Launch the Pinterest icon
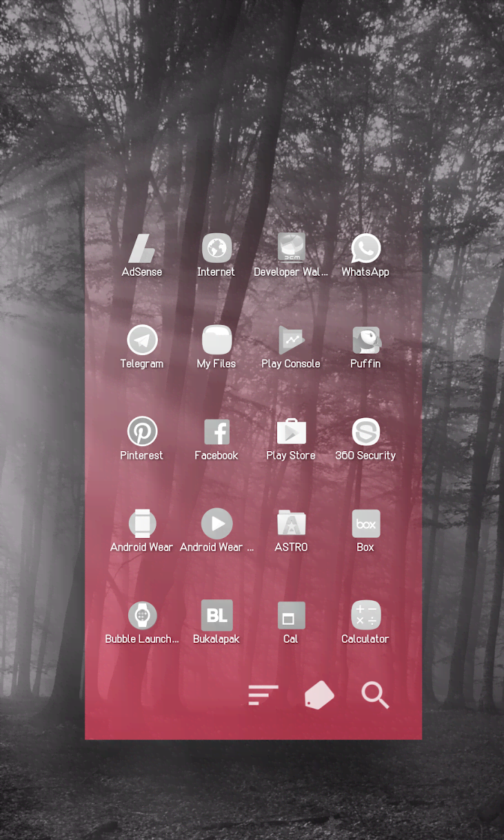Screen dimensions: 504x840 [142, 432]
